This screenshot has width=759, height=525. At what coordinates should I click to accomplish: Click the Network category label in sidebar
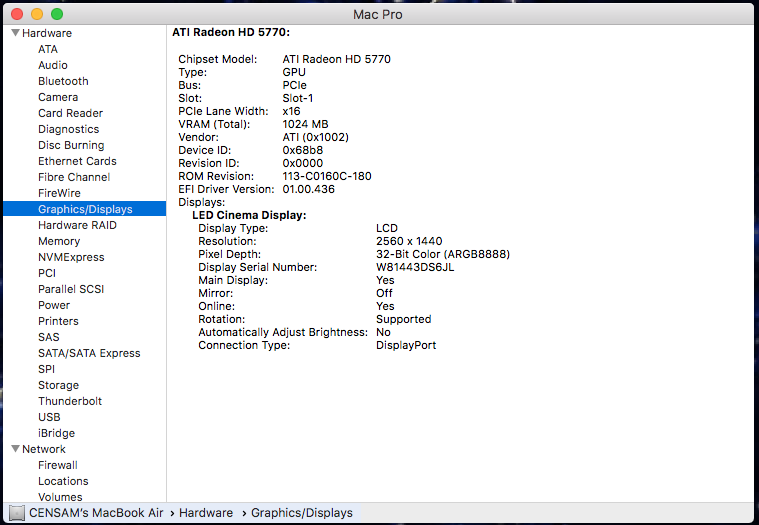tap(44, 449)
